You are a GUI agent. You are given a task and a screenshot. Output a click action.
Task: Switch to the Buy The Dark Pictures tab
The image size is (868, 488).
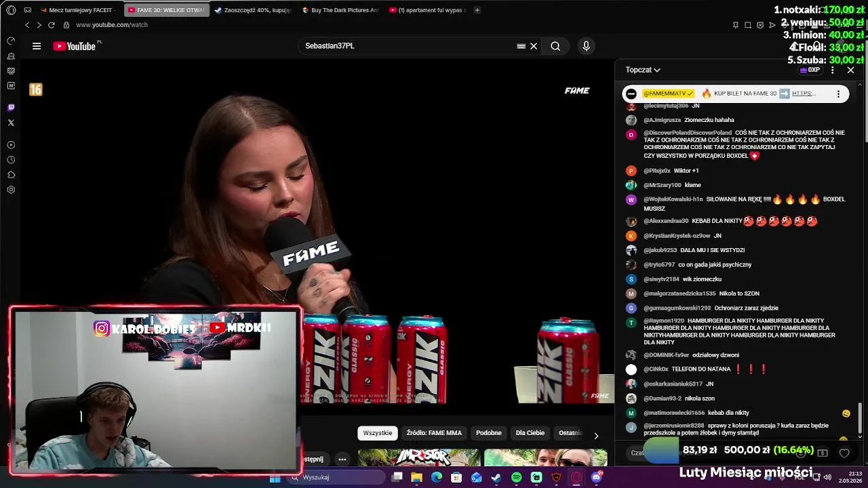pyautogui.click(x=340, y=10)
